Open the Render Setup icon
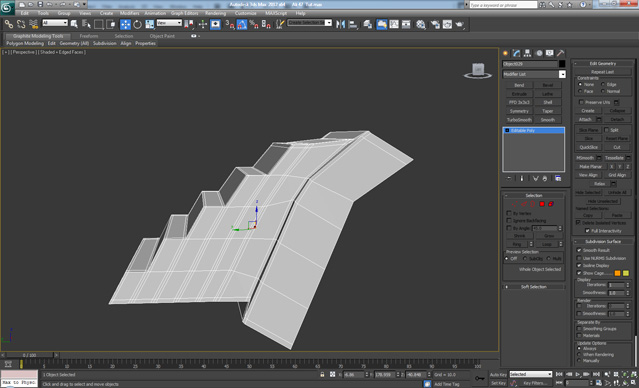639x388 pixels. (435, 24)
